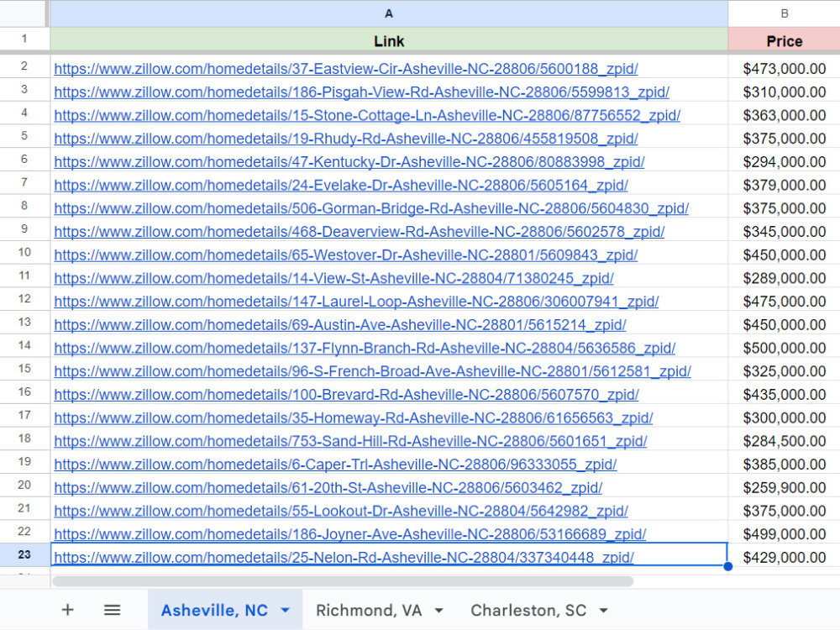Select column A header
The width and height of the screenshot is (840, 630).
[x=388, y=13]
